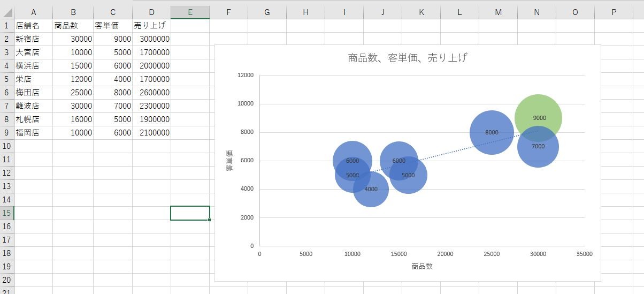644x294 pixels.
Task: Click cell containing 商品数 header
Action: [73, 26]
